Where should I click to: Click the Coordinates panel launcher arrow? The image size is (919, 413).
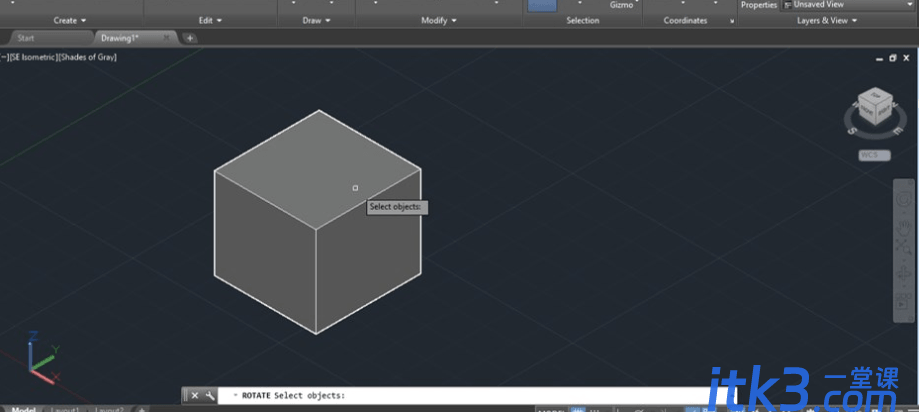tap(731, 21)
